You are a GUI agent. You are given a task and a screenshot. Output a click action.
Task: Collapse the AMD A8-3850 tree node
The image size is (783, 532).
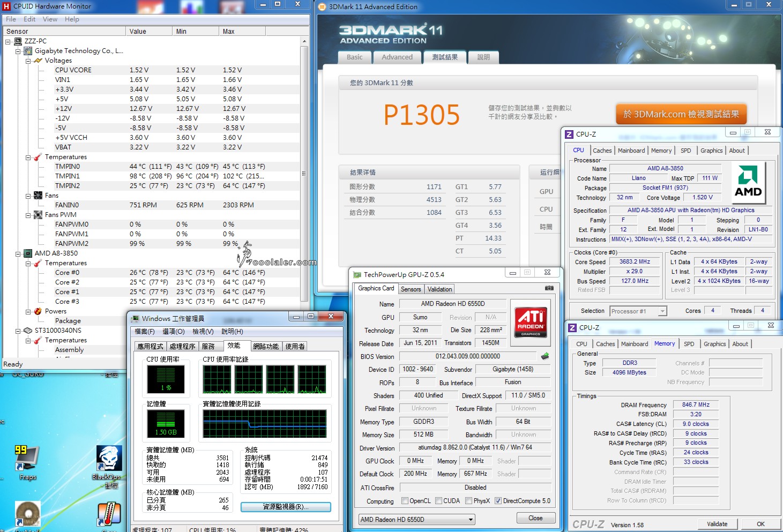[x=18, y=253]
